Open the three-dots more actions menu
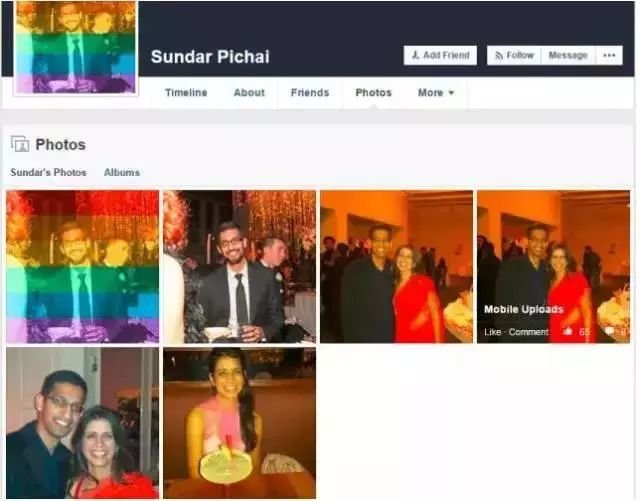The width and height of the screenshot is (640, 501). pyautogui.click(x=609, y=55)
